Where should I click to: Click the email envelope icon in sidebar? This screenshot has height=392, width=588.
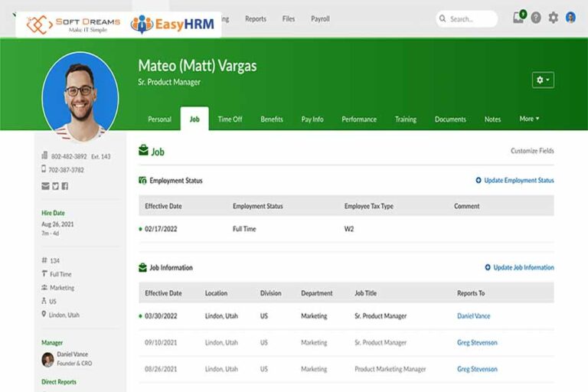click(x=45, y=186)
